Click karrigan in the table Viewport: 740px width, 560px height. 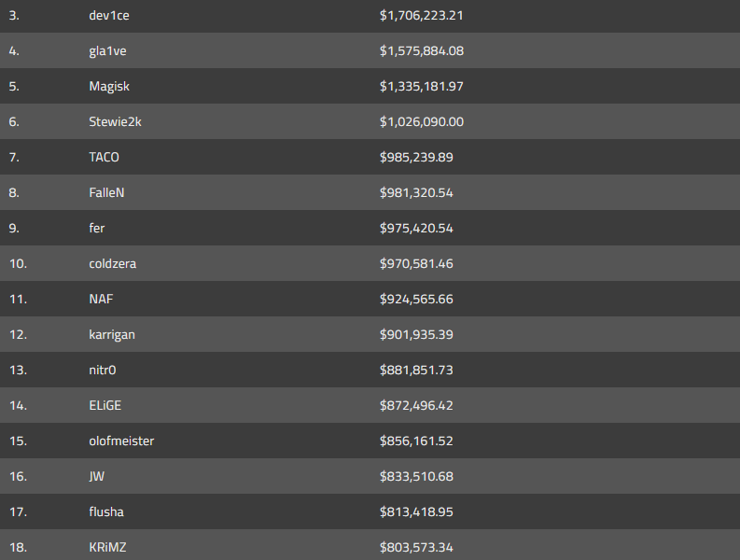(112, 335)
